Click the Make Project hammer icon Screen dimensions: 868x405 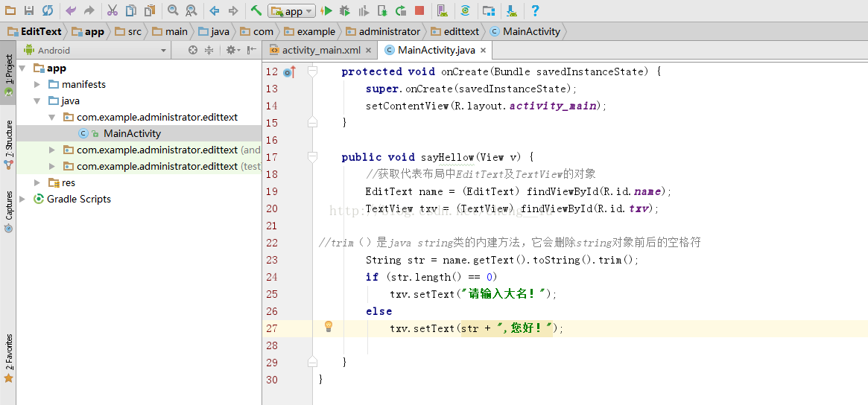pos(256,10)
